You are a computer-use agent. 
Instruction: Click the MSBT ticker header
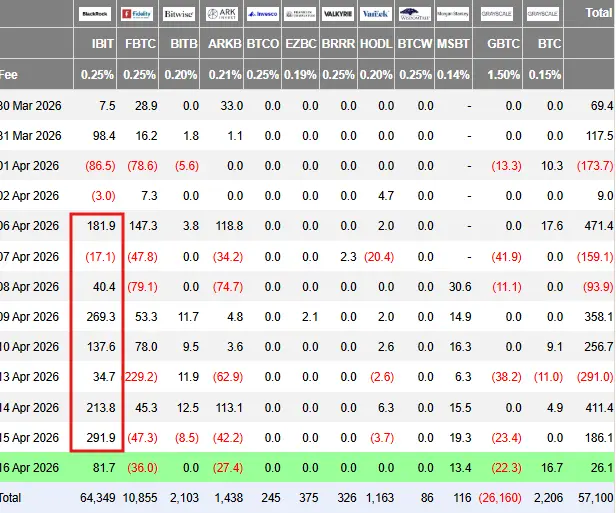click(x=453, y=44)
